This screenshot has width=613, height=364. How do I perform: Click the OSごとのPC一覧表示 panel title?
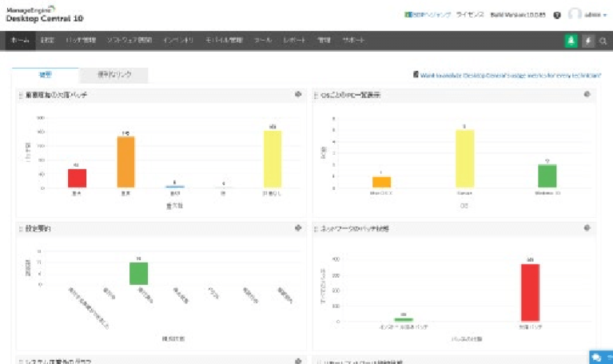tap(350, 95)
